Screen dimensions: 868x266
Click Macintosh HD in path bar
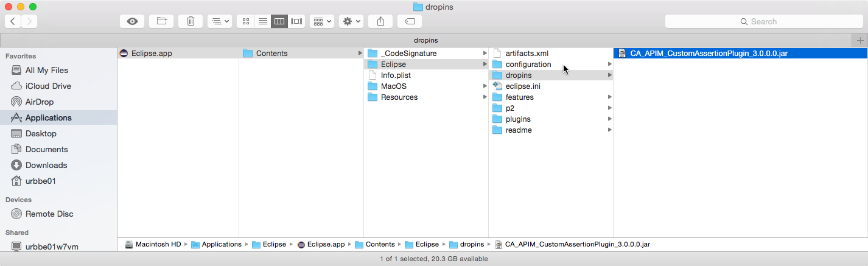click(153, 244)
